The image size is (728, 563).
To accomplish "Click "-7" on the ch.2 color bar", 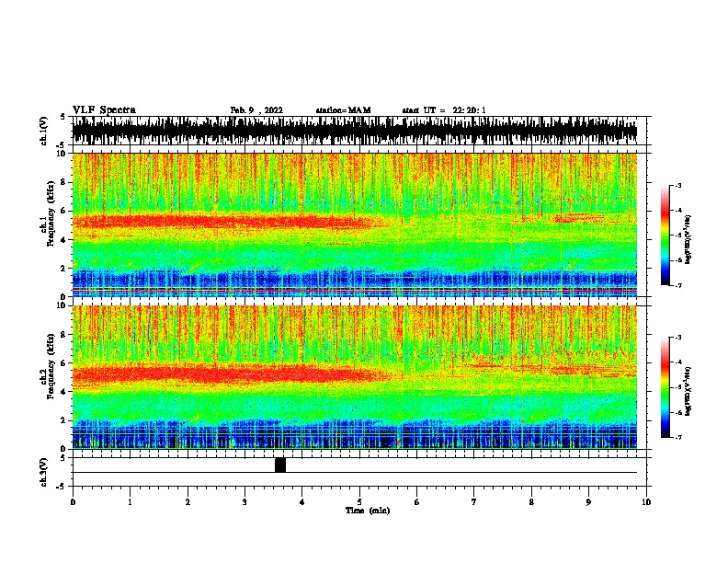I will coord(677,437).
